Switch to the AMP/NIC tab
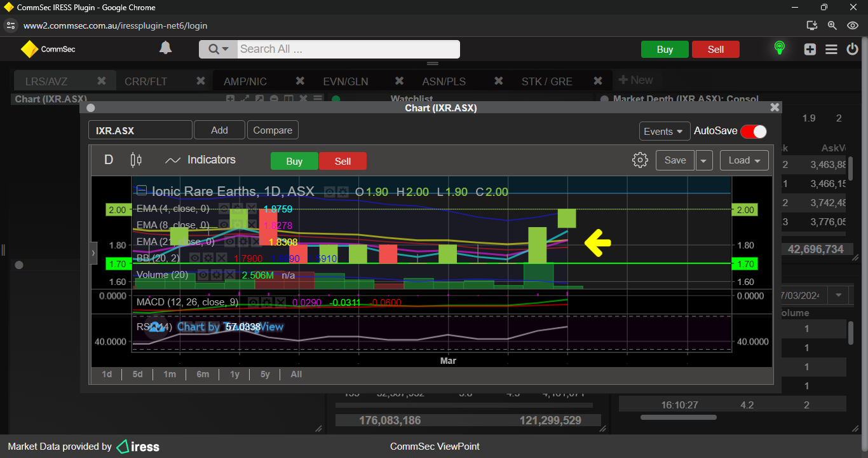 [x=245, y=81]
